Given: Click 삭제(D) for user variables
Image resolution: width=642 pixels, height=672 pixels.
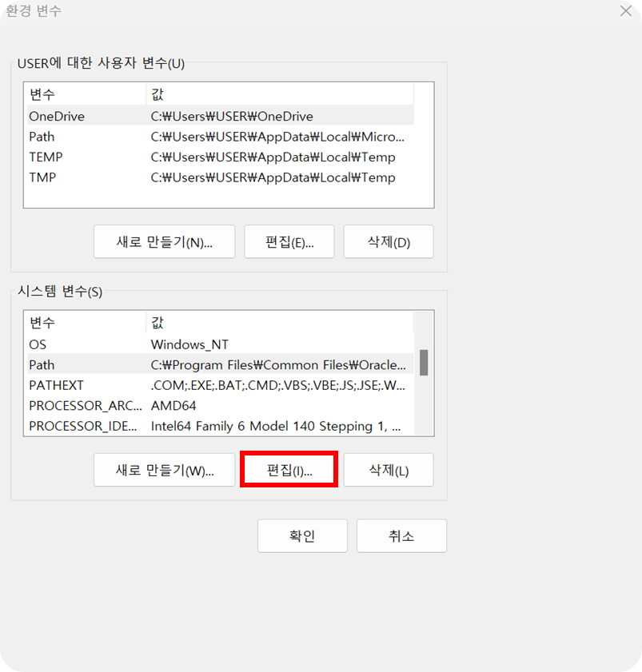Looking at the screenshot, I should tap(389, 242).
